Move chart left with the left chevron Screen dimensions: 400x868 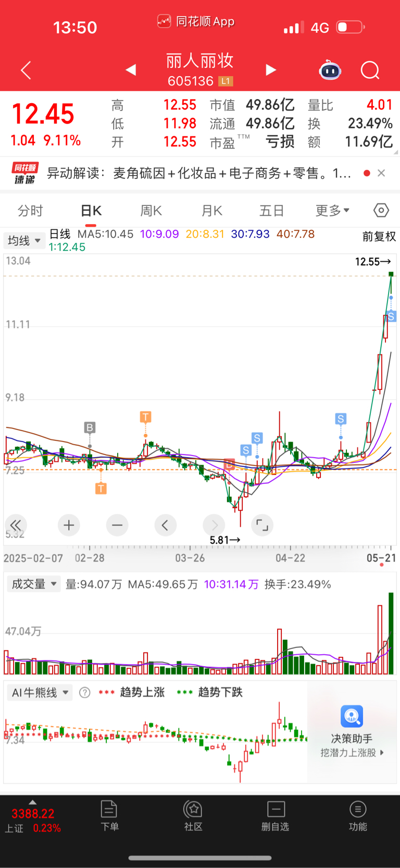pyautogui.click(x=165, y=525)
